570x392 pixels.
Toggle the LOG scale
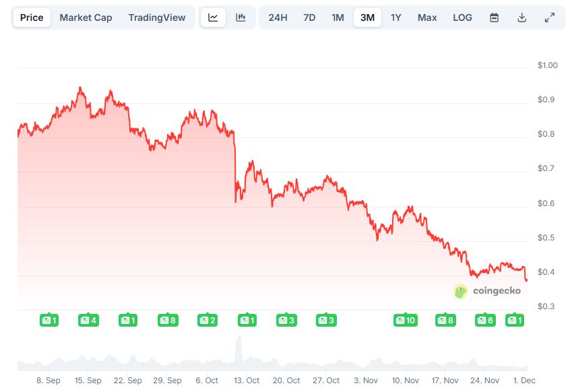point(462,17)
